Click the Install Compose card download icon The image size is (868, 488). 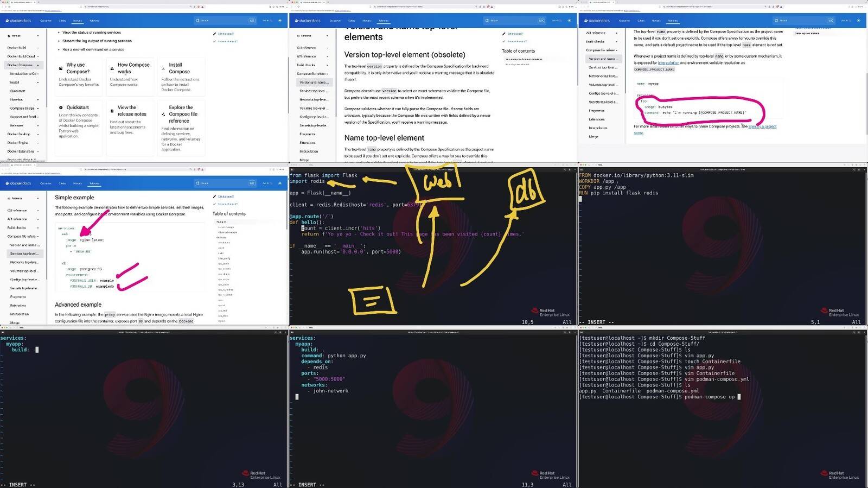click(x=163, y=68)
